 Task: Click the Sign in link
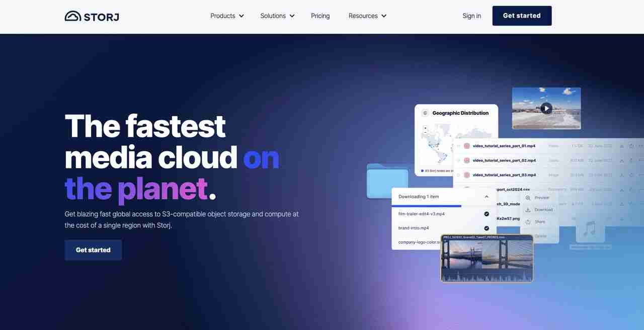tap(472, 16)
